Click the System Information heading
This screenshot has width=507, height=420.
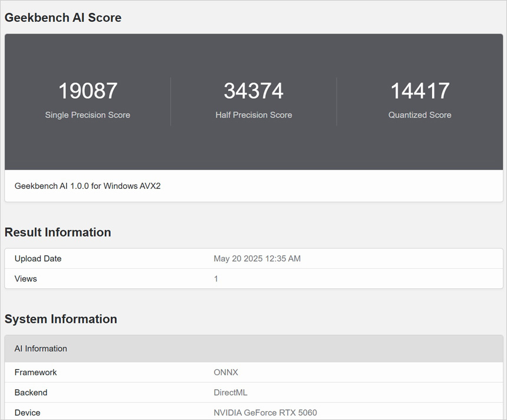click(61, 319)
